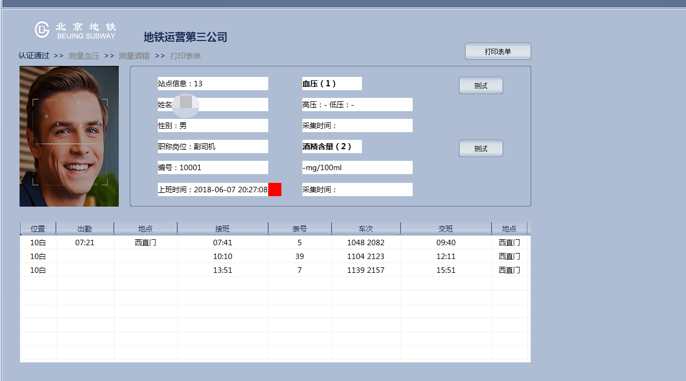Viewport: 686px width, 381px height.
Task: Click the 交班 column header
Action: [x=445, y=229]
